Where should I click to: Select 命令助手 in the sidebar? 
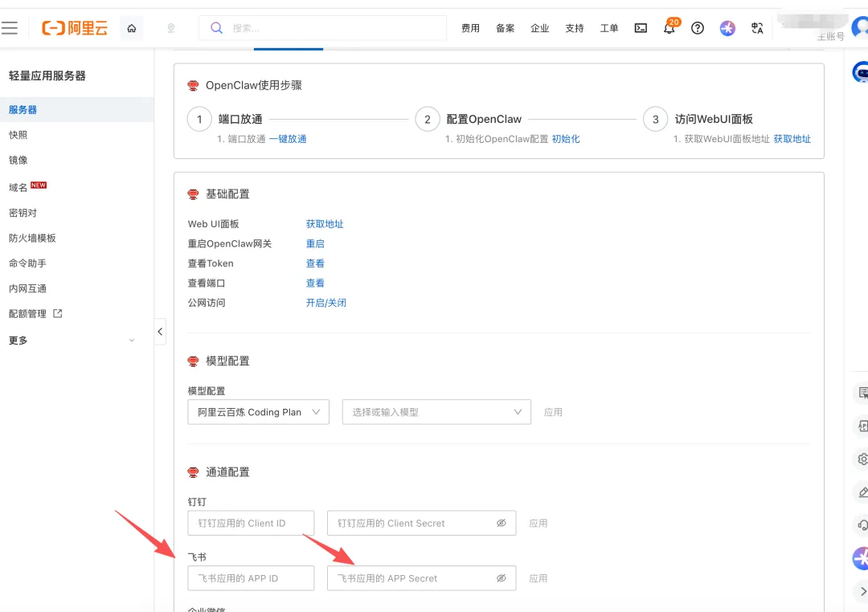[x=27, y=263]
